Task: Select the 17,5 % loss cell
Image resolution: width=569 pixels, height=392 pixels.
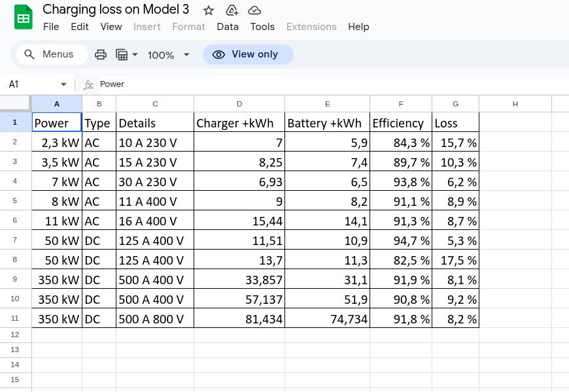Action: point(455,259)
